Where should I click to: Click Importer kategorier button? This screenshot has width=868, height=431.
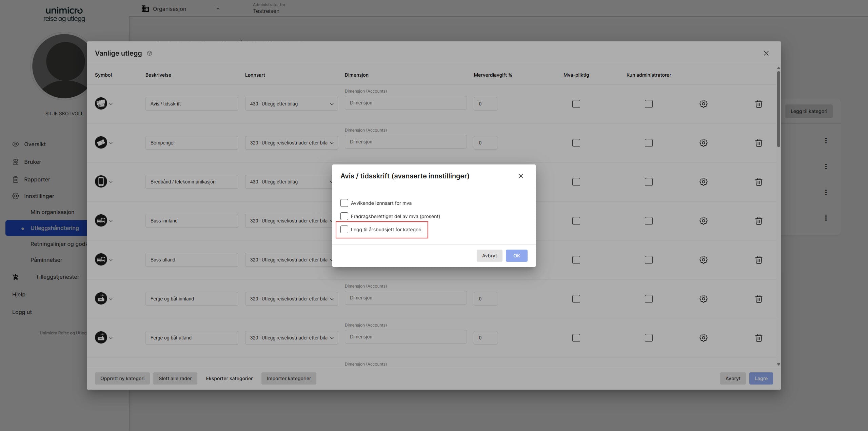(x=289, y=378)
